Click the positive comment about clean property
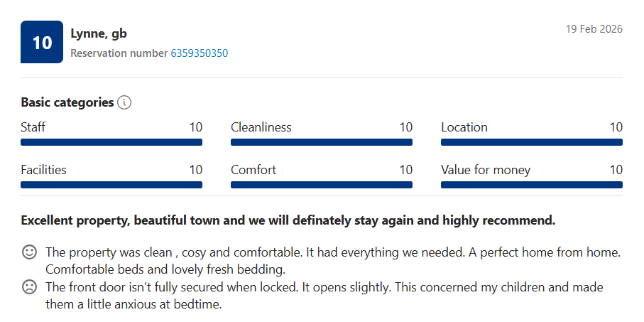644x322 pixels. pos(332,260)
